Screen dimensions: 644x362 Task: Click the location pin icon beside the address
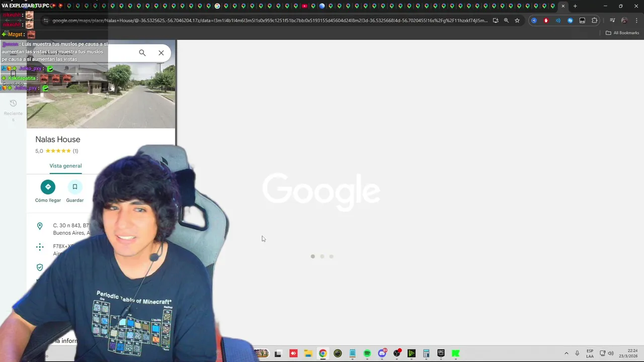click(x=40, y=226)
